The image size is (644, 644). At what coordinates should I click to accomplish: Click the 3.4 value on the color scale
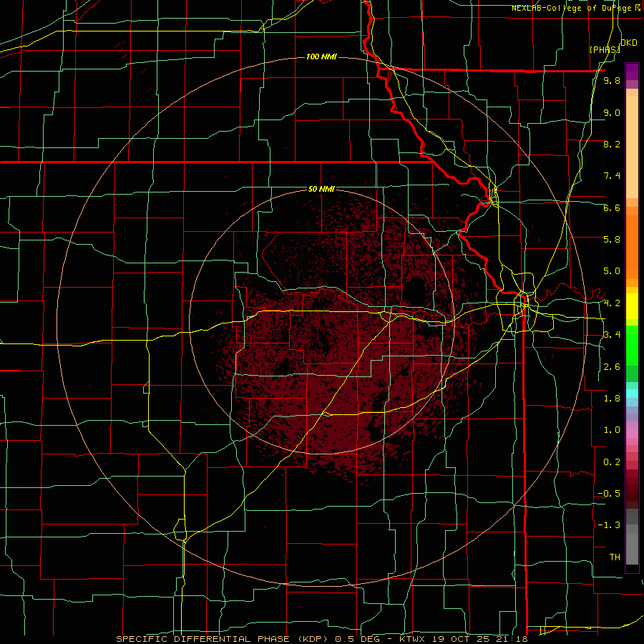pyautogui.click(x=612, y=335)
